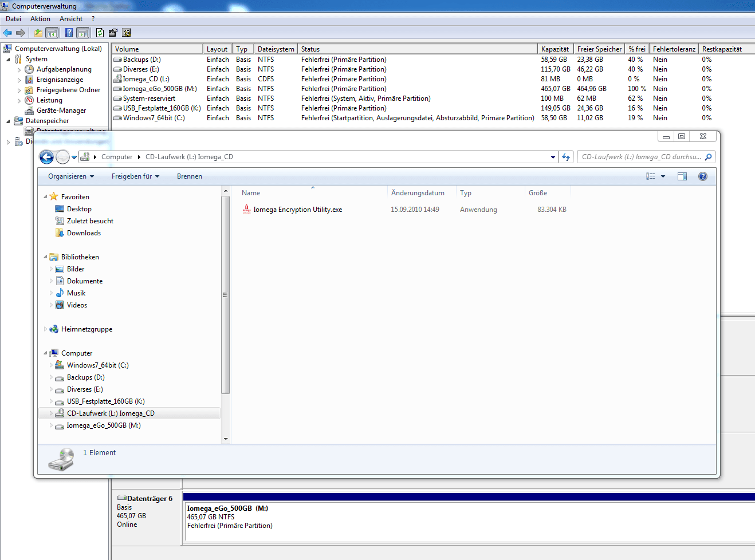
Task: Click Explorer forward navigation button
Action: coord(62,157)
